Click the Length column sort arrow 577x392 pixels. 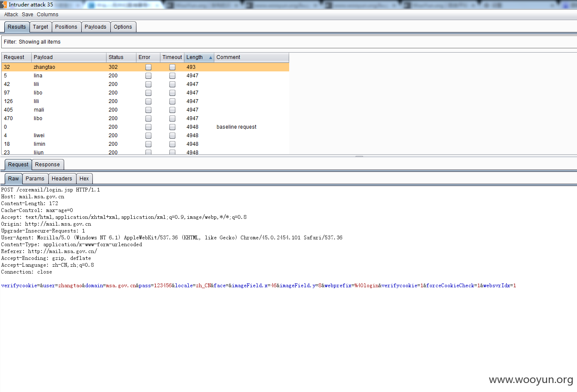[210, 58]
